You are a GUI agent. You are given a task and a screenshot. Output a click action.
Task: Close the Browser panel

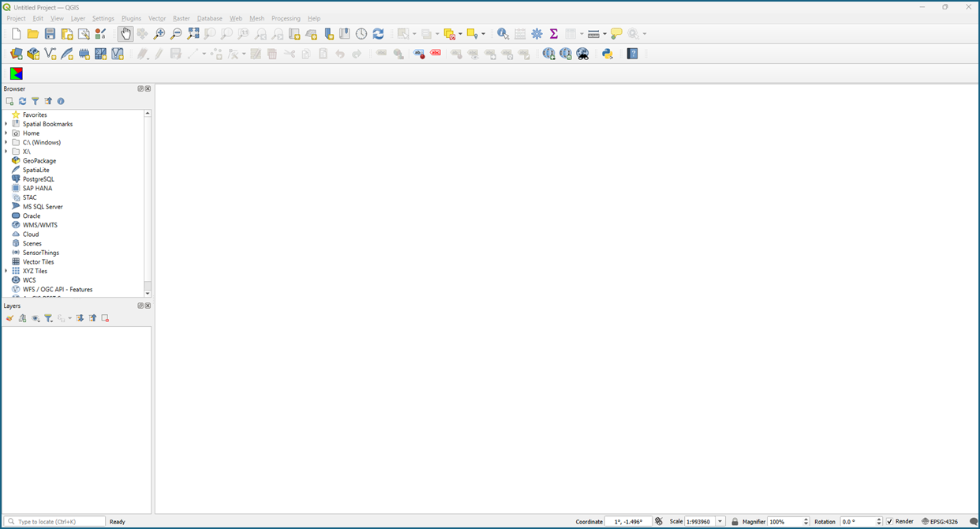pos(148,89)
